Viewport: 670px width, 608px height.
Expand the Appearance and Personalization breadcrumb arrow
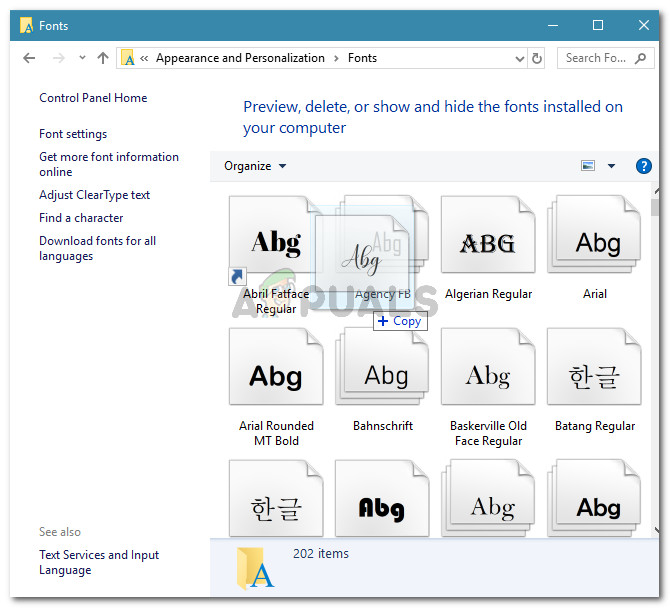[336, 58]
